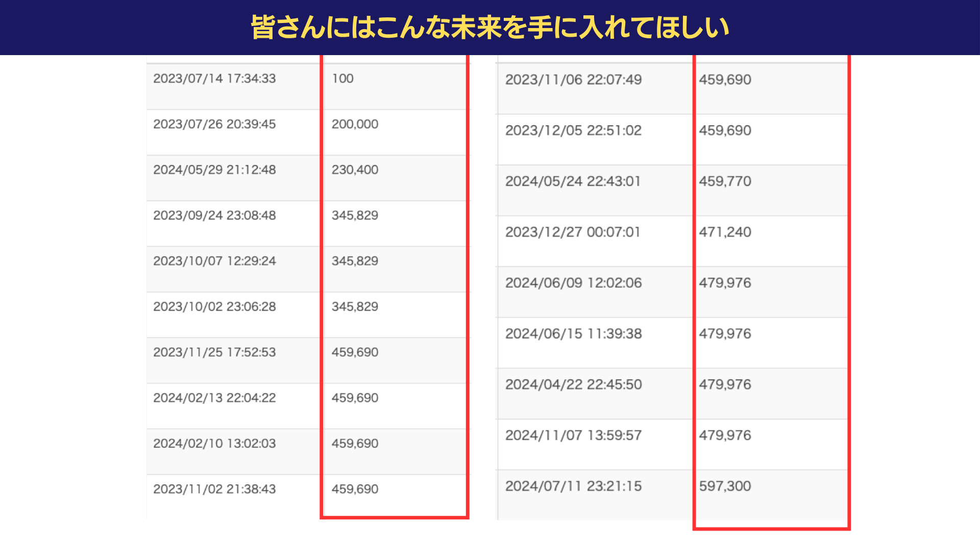Select date cell 2023/07/14 17:34:33
980x551 pixels.
[214, 79]
